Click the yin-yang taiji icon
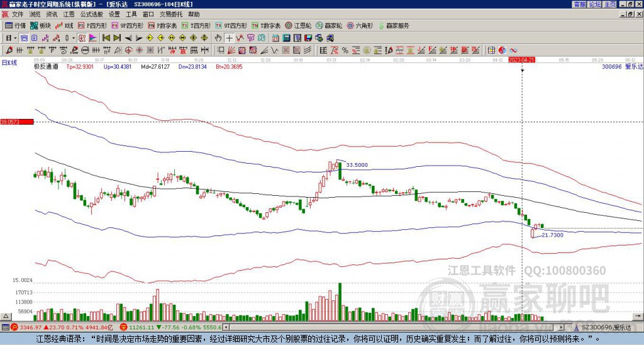 502,50
